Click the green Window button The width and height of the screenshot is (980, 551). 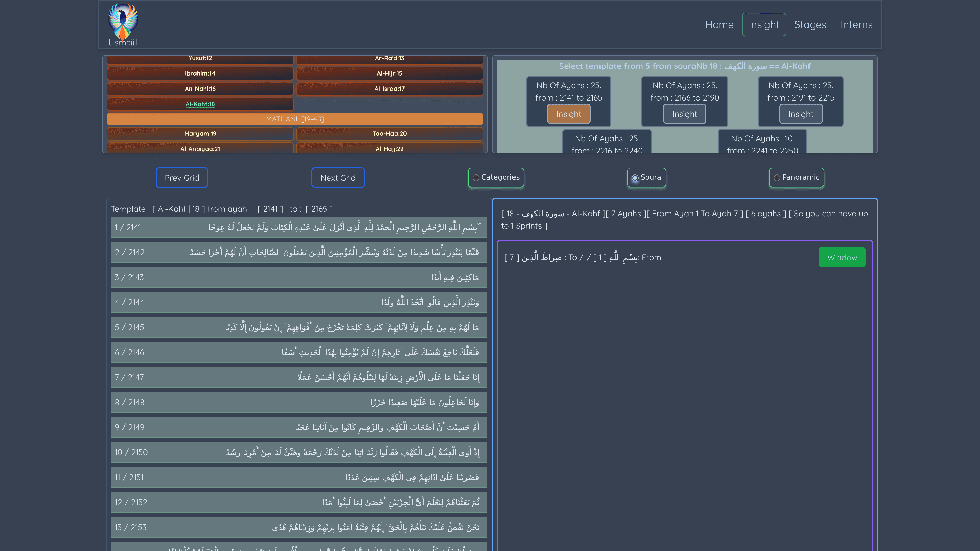(x=842, y=257)
